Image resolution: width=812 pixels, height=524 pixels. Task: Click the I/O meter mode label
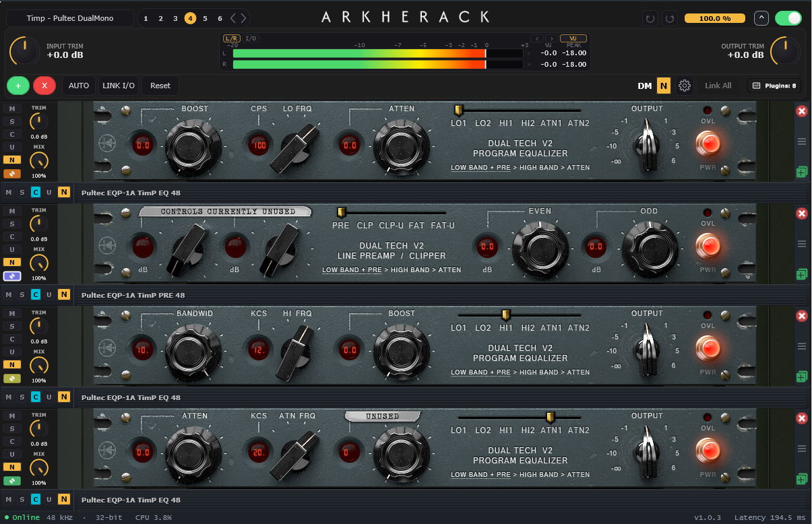pyautogui.click(x=250, y=38)
